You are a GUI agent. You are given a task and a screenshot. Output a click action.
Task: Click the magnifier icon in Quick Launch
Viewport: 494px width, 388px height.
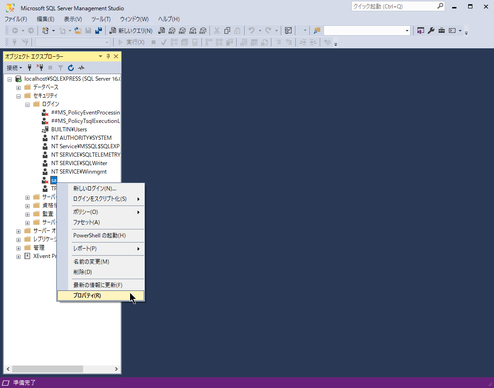[440, 6]
